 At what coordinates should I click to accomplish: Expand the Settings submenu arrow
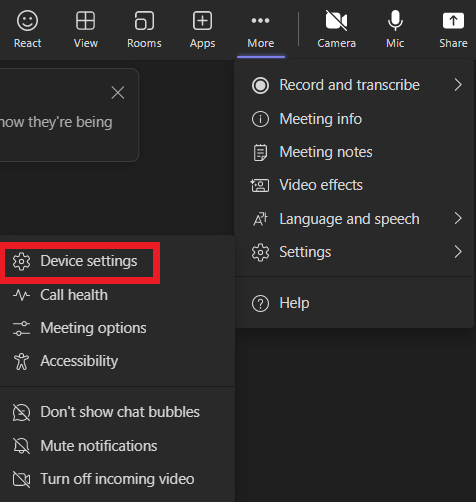(x=458, y=252)
